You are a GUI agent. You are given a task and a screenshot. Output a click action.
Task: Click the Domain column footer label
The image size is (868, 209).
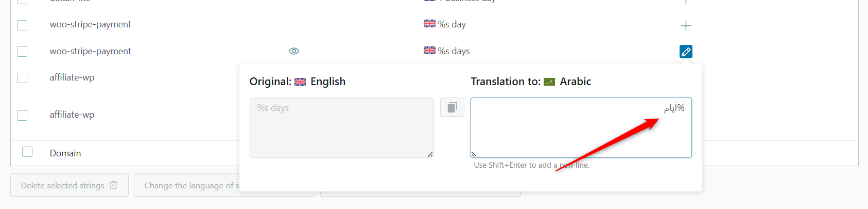tap(65, 153)
